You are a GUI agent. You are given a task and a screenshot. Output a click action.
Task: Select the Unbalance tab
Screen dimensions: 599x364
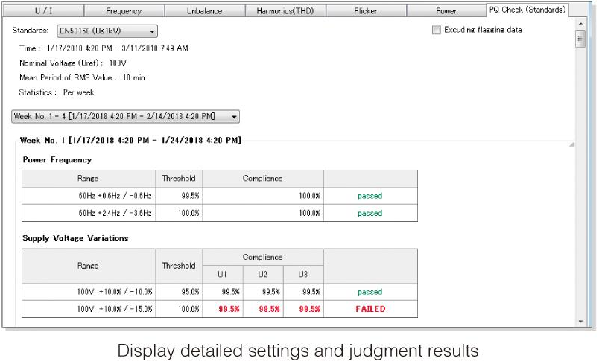205,11
